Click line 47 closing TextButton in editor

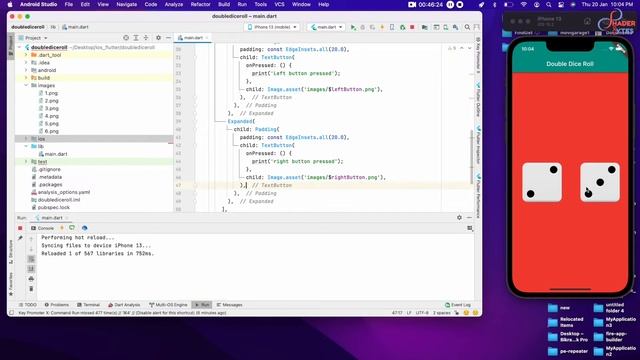tap(266, 185)
